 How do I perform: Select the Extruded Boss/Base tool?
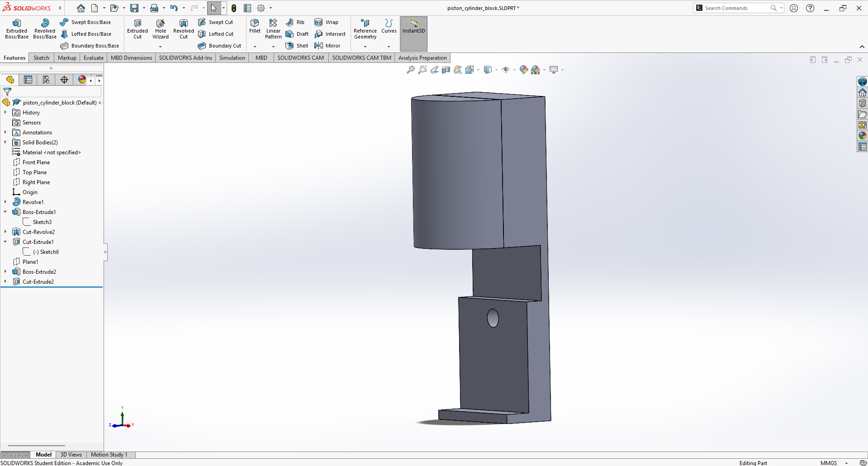(17, 29)
